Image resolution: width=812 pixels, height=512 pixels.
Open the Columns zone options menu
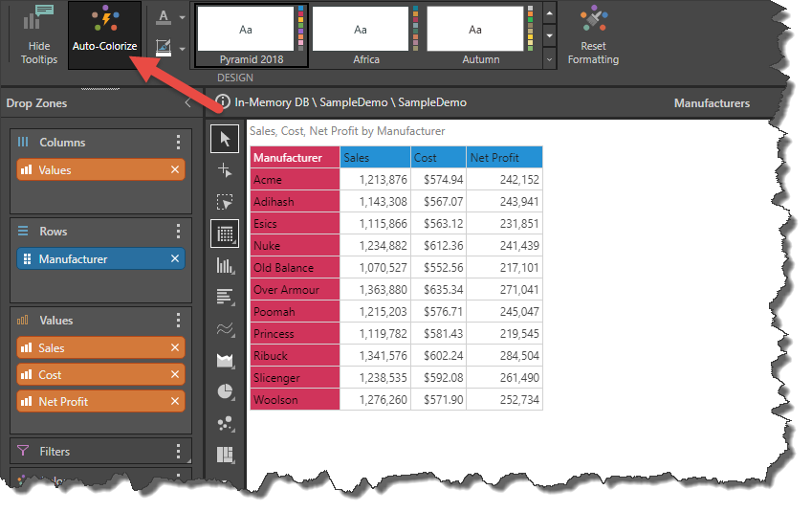178,142
